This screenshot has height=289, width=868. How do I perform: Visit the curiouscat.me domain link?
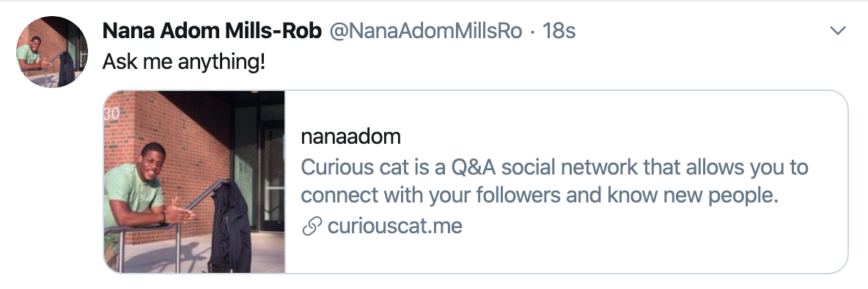[394, 226]
